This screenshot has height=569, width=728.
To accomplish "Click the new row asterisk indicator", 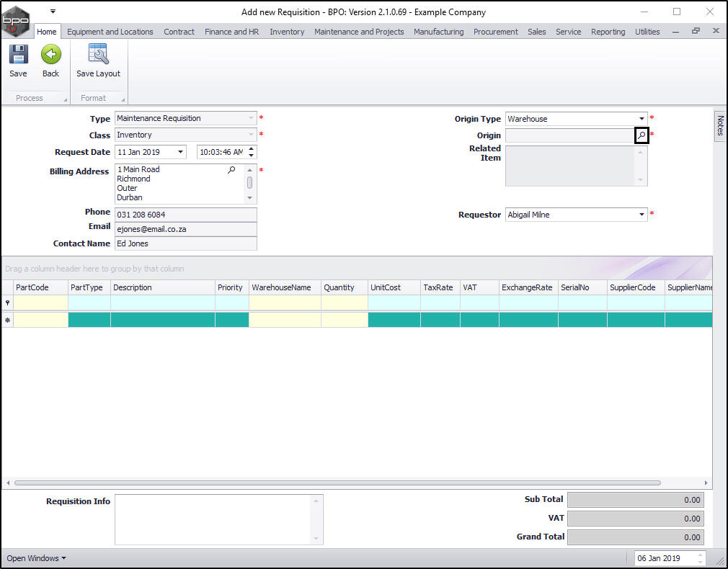I will pos(7,320).
